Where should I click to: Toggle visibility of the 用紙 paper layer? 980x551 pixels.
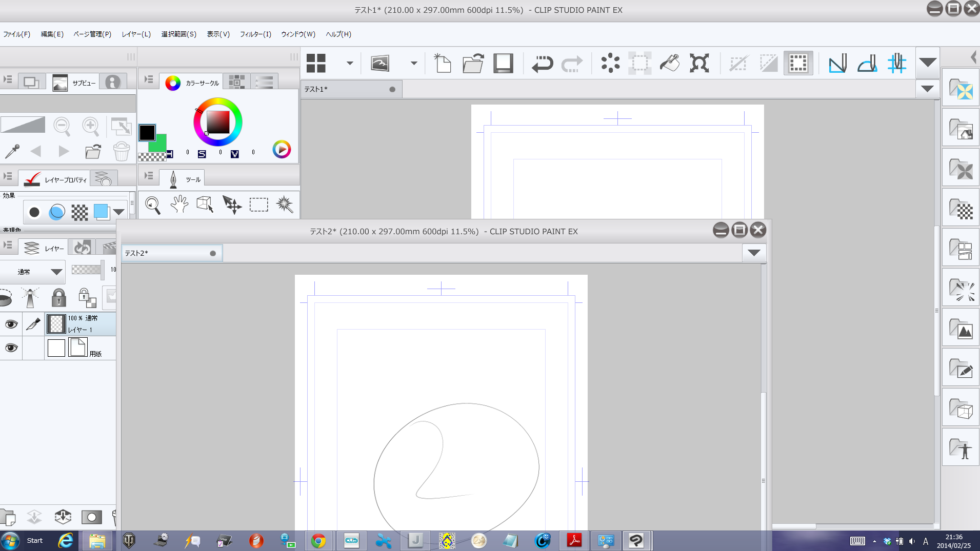11,348
